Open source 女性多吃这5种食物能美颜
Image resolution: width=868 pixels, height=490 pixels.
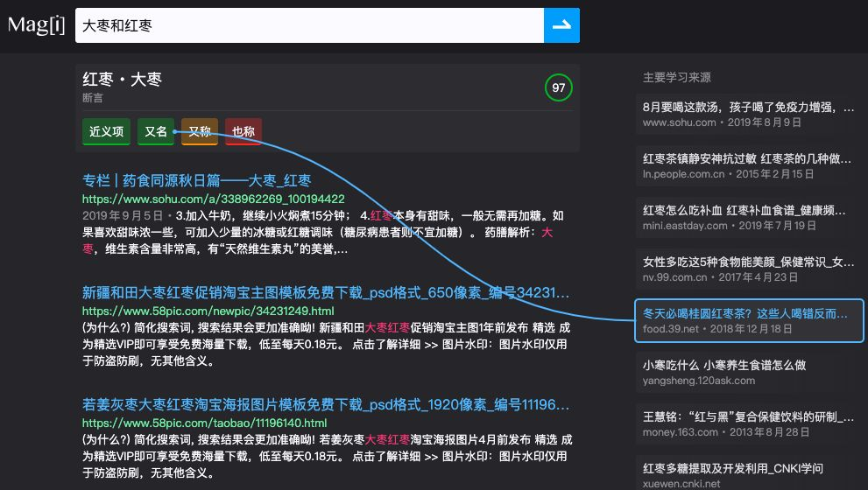[748, 269]
